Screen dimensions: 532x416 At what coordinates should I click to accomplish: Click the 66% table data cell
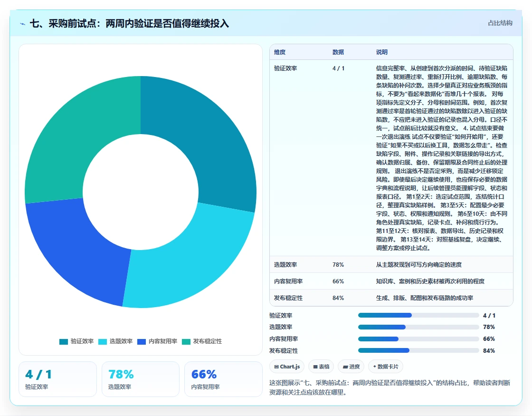tap(338, 281)
